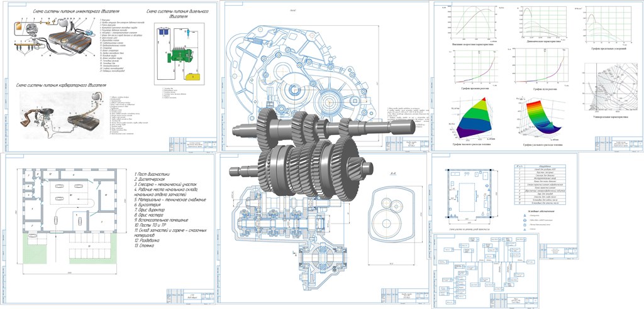
Task: Select the blue gearbox housing drawing
Action: (x=304, y=72)
